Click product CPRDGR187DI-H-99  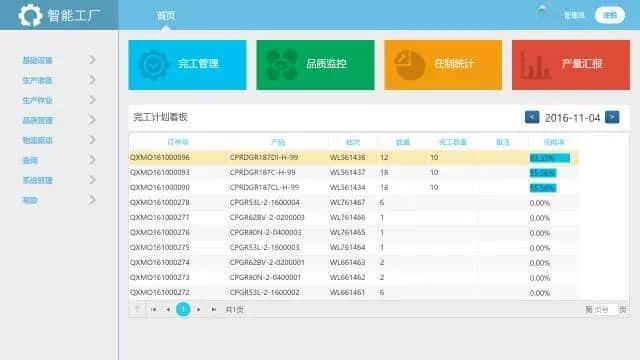(264, 157)
